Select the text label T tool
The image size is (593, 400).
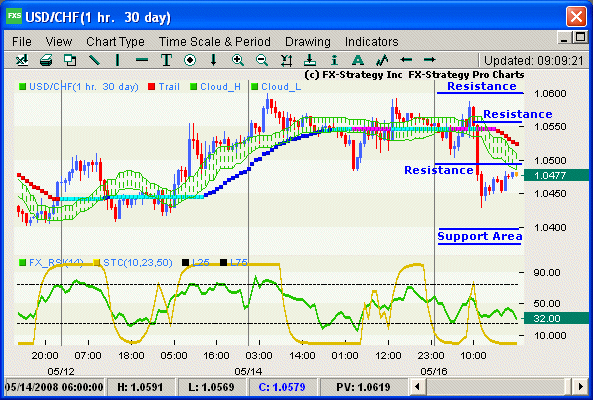pyautogui.click(x=166, y=60)
